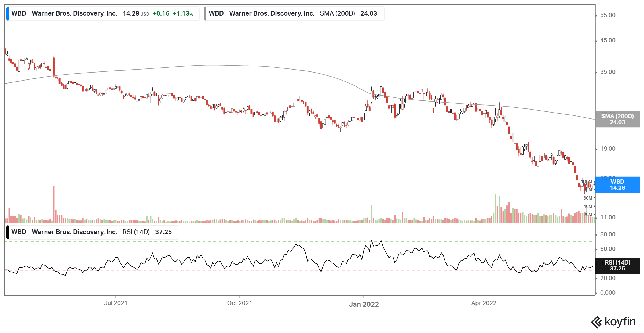Click the 35.00 price axis tick marker

597,72
